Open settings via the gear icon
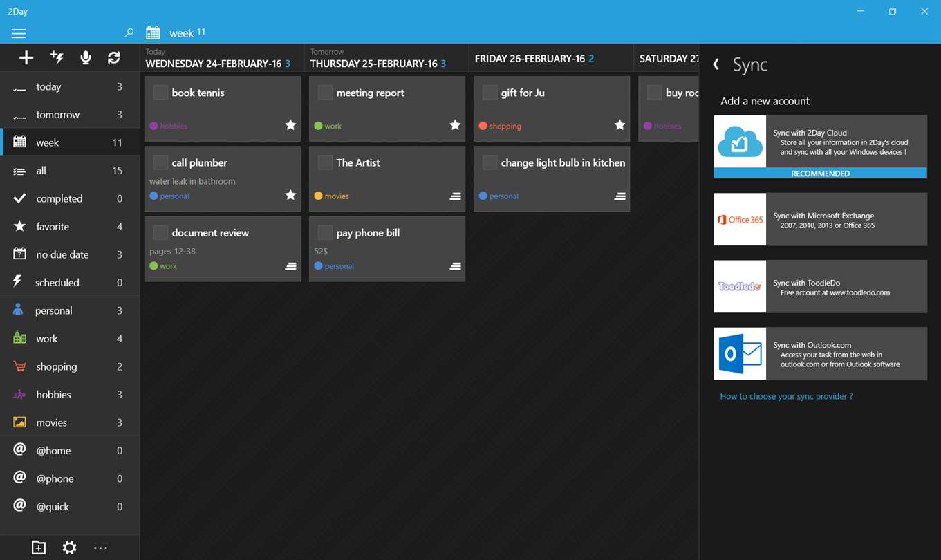The height and width of the screenshot is (560, 941). coord(69,548)
